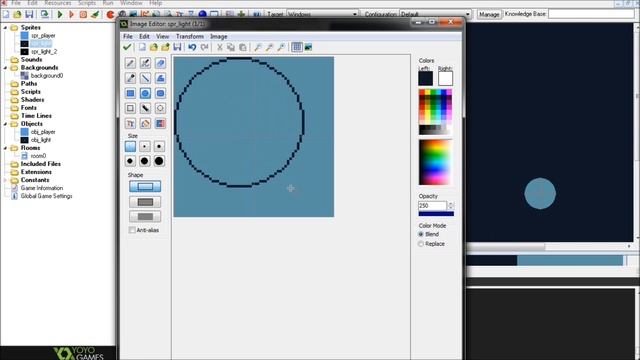Select background0 in resource tree
640x360 pixels.
coord(47,76)
